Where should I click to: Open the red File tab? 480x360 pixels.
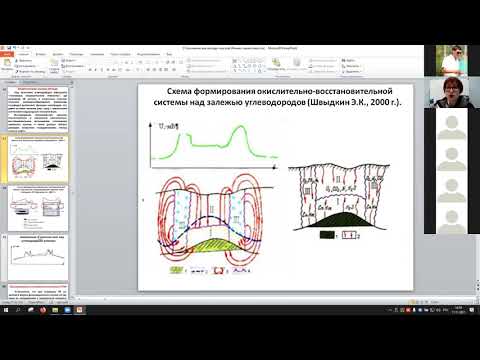(7, 54)
